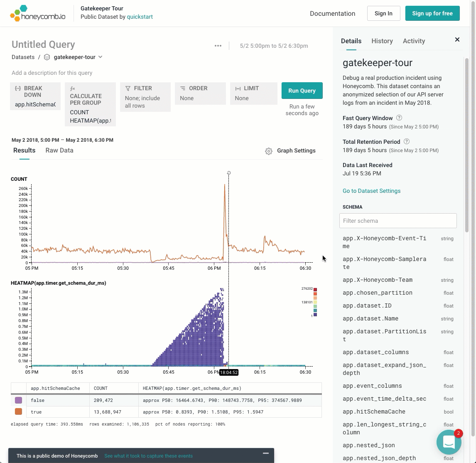Click the Honeycomb.io logo

click(x=38, y=13)
